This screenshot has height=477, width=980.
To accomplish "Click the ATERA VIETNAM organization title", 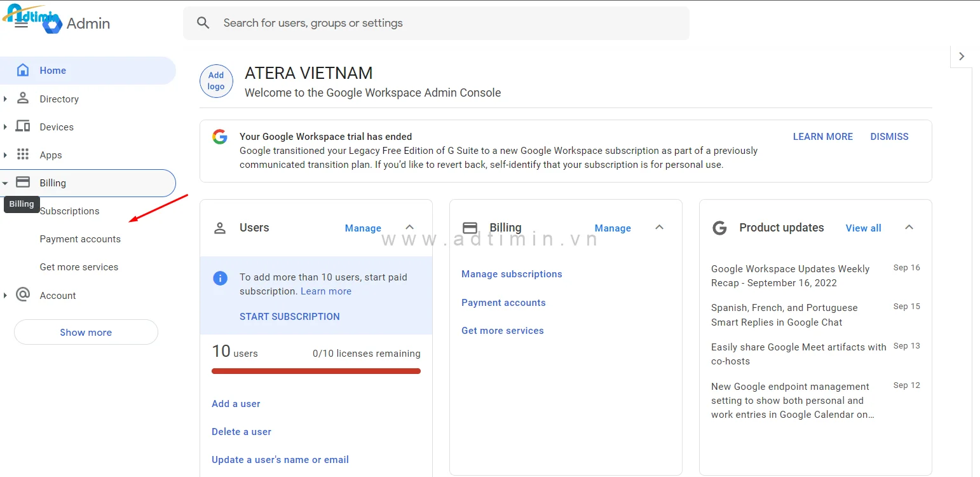I will (x=309, y=73).
